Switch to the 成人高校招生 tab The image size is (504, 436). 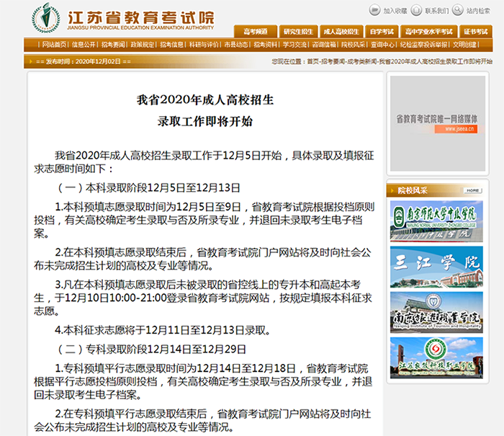tap(341, 32)
